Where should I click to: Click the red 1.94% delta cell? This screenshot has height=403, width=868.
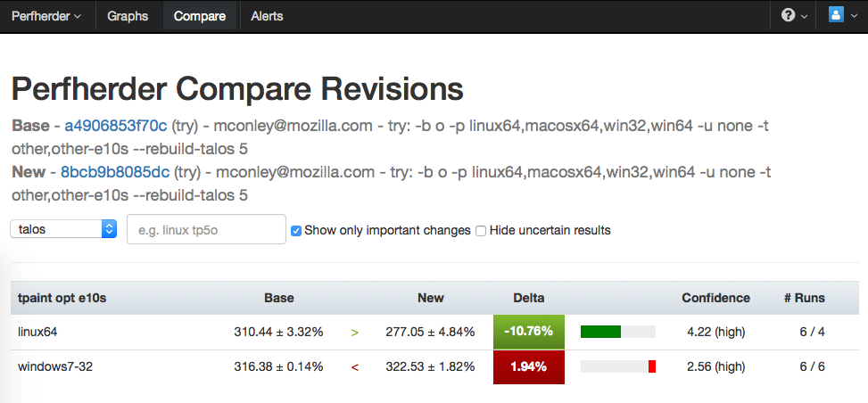click(528, 366)
